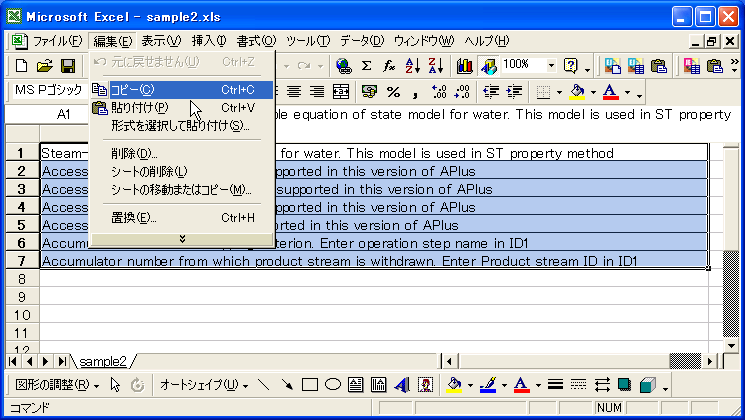This screenshot has height=420, width=745.
Task: Select the Oval drawing tool
Action: (333, 384)
